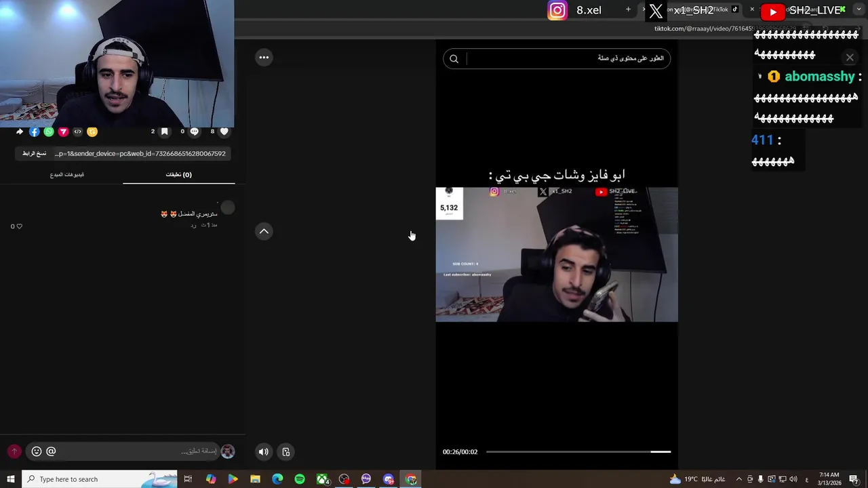Expand the hidden system tray icons chevron
This screenshot has height=488, width=868.
739,479
